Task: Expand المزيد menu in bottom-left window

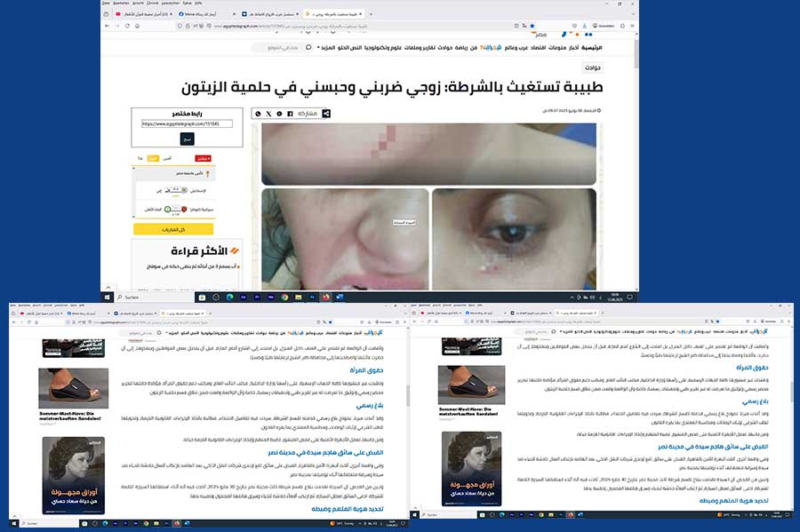Action: 172,333
